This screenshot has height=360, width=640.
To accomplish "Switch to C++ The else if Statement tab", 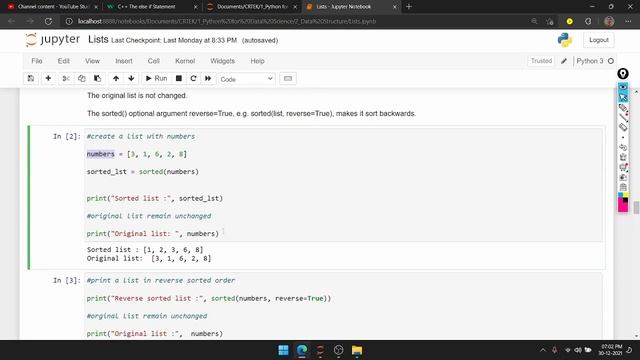I will point(151,7).
